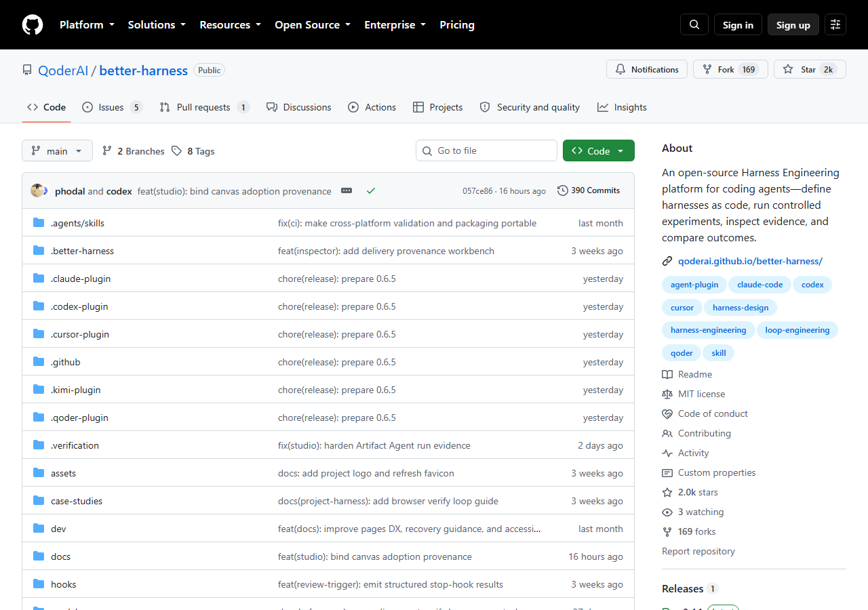Click phodal's avatar in the commit bar

[37, 191]
